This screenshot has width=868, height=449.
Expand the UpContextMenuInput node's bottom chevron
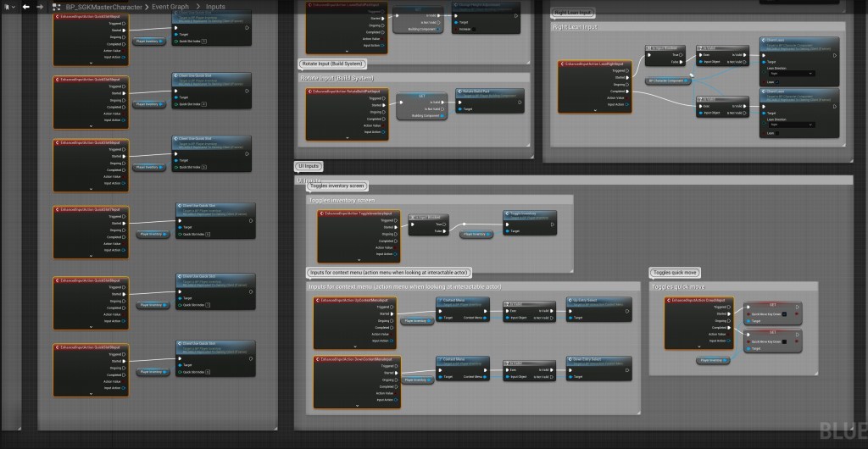(x=355, y=346)
